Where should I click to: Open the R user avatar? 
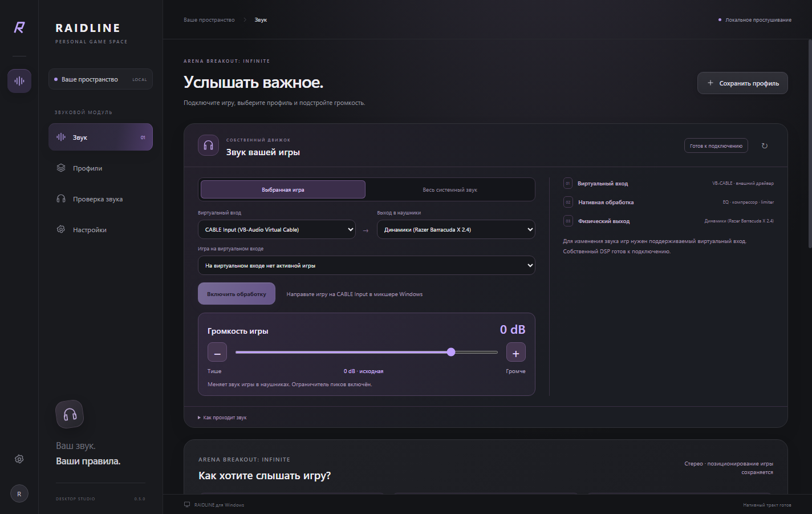[19, 494]
